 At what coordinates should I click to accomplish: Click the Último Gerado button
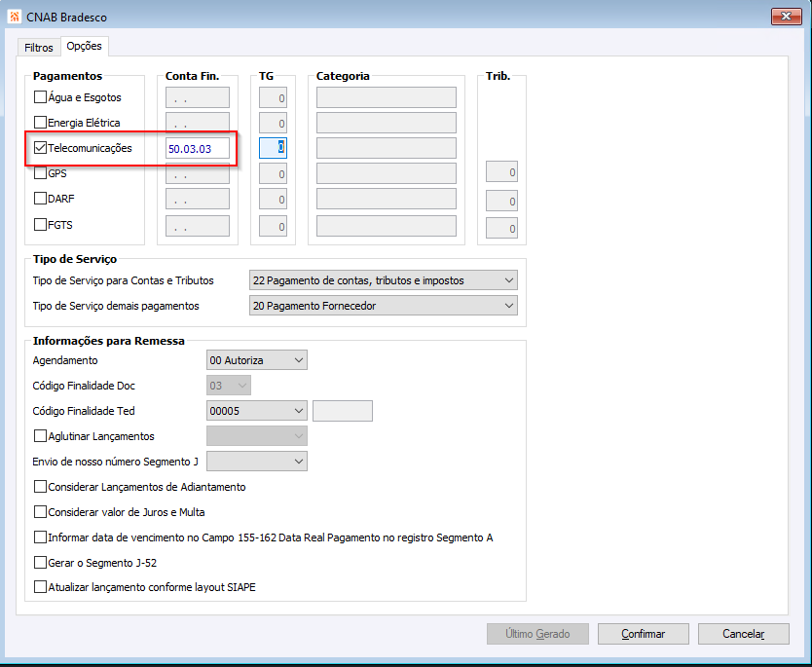[537, 634]
